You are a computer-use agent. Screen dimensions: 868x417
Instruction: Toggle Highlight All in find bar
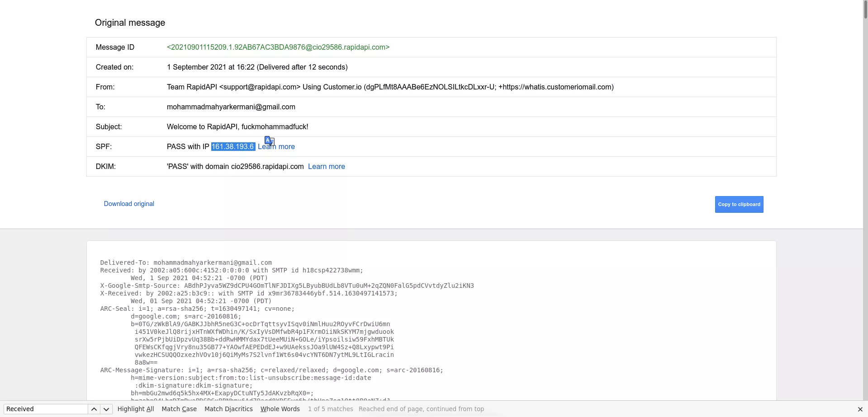(136, 409)
